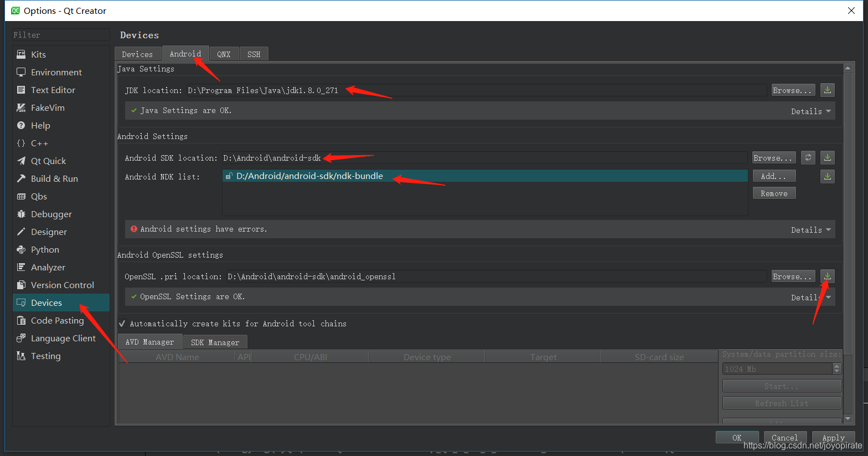Open the Environment settings category
Image resolution: width=868 pixels, height=456 pixels.
(x=61, y=72)
